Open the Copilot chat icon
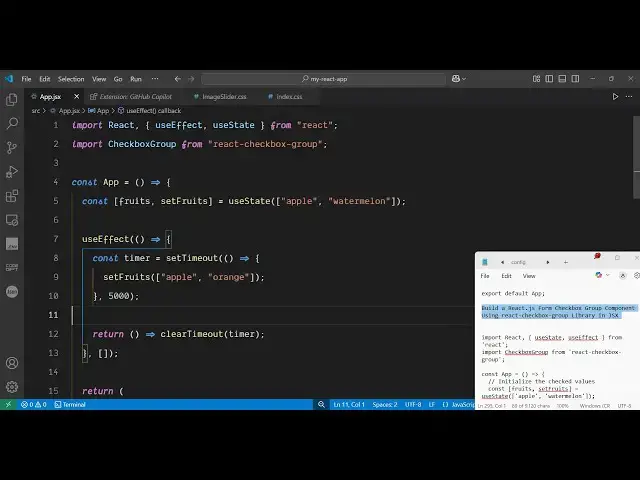The height and width of the screenshot is (480, 640). coord(456,79)
